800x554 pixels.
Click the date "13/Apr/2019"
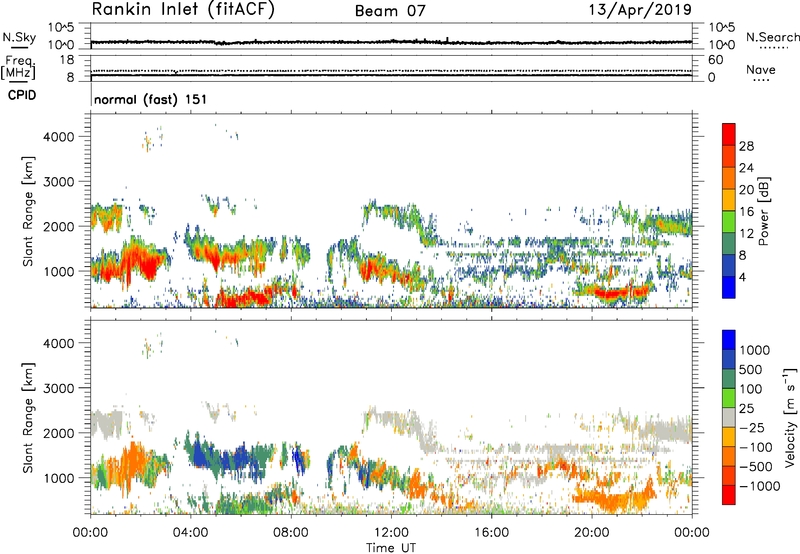point(640,10)
